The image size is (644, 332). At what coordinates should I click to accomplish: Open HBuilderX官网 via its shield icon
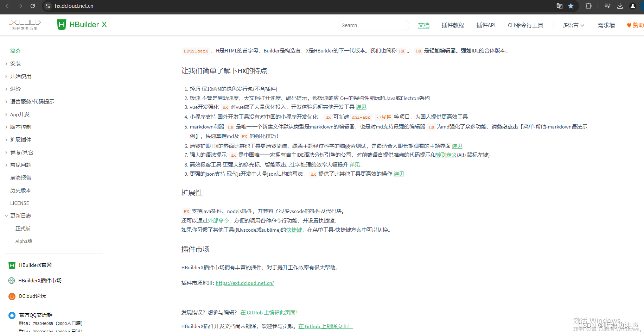(12, 265)
